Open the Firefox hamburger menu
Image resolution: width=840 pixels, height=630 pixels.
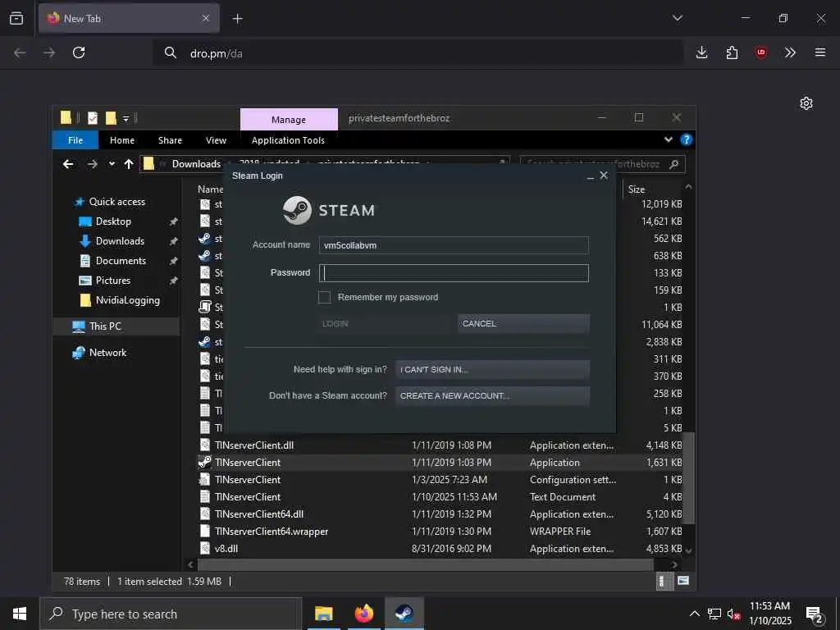820,52
